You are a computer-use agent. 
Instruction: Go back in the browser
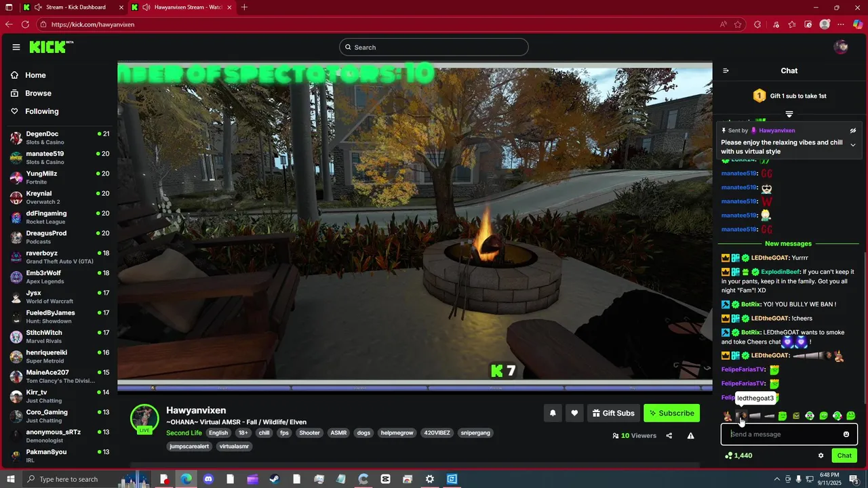(9, 24)
